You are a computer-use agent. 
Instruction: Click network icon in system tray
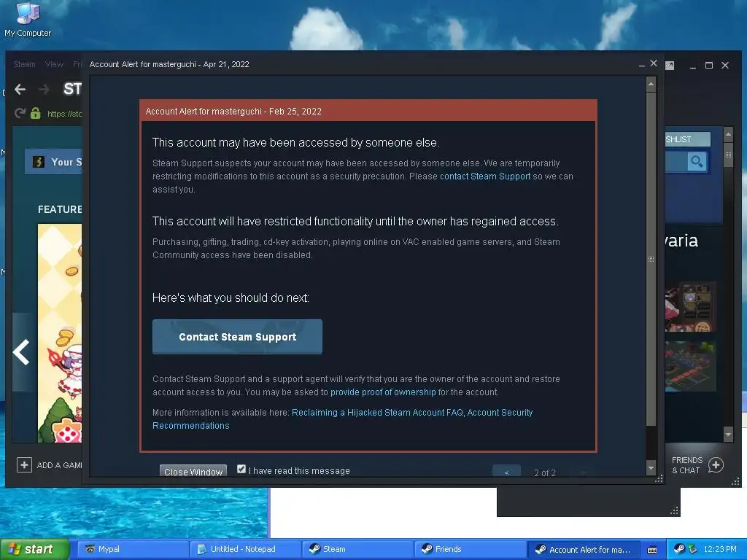click(692, 549)
